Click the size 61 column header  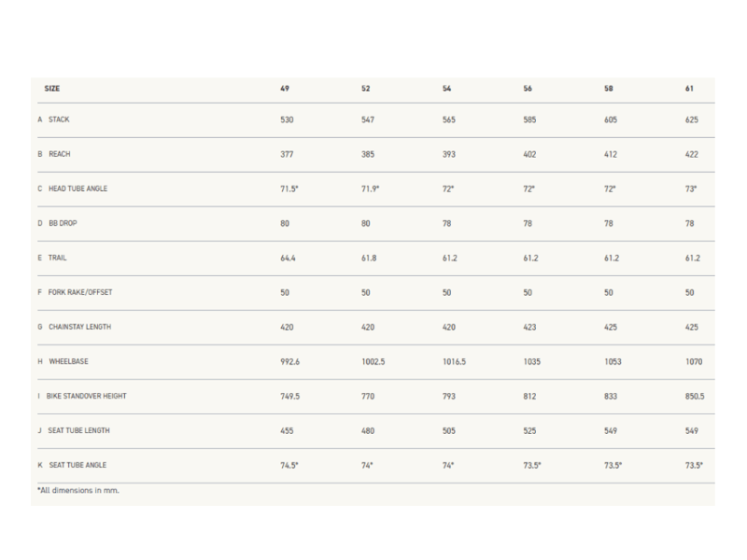[689, 88]
